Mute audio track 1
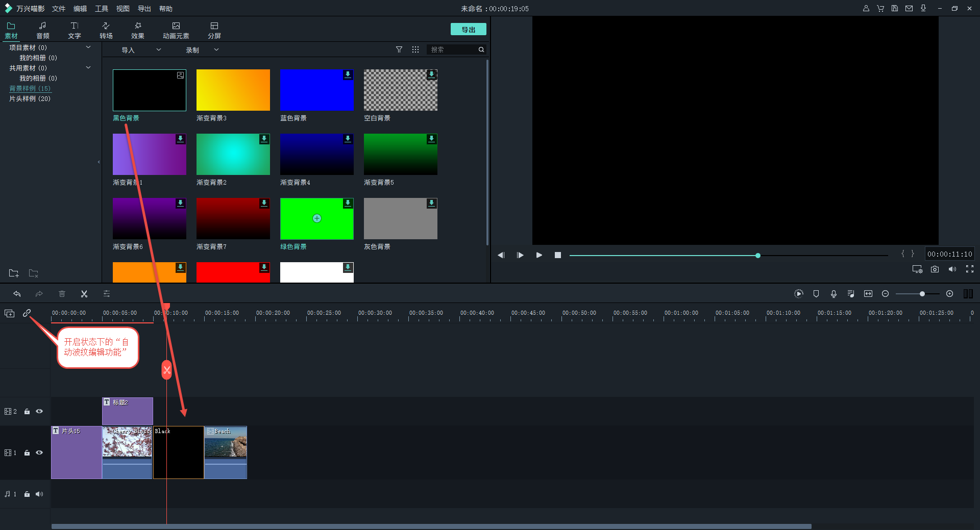 click(x=39, y=494)
